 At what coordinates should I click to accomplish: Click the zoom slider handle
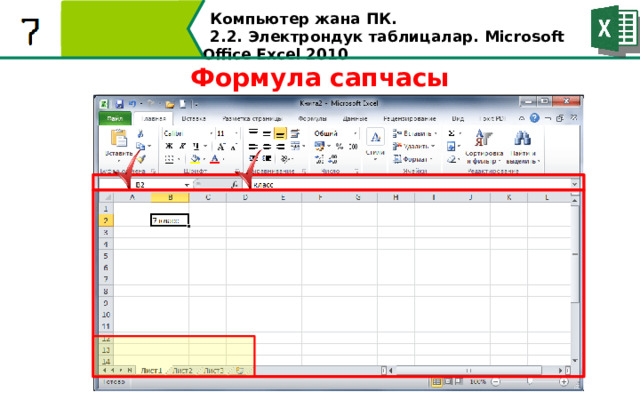click(529, 382)
